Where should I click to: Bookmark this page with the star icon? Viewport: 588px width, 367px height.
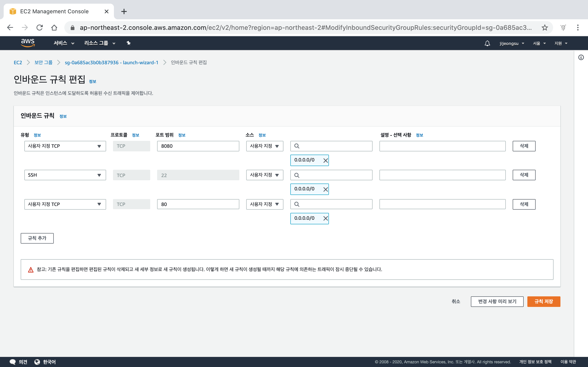click(545, 28)
